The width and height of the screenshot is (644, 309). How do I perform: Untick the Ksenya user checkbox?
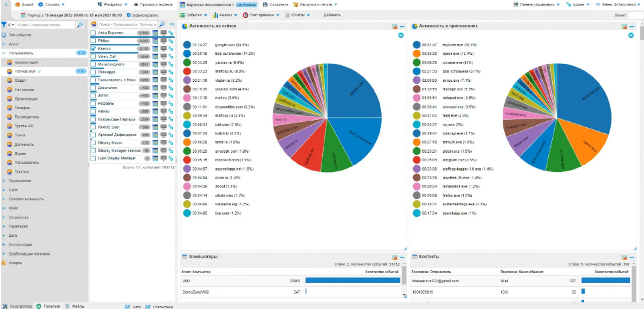click(93, 48)
